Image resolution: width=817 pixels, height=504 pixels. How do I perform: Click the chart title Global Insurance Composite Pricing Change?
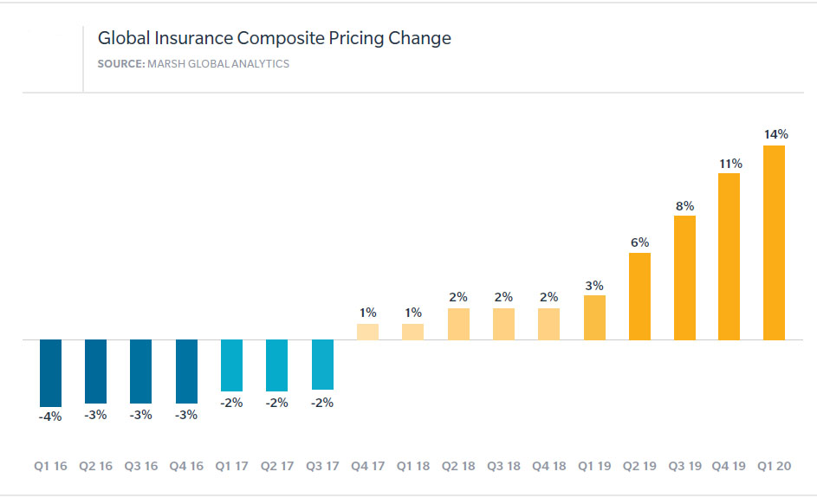[x=274, y=39]
